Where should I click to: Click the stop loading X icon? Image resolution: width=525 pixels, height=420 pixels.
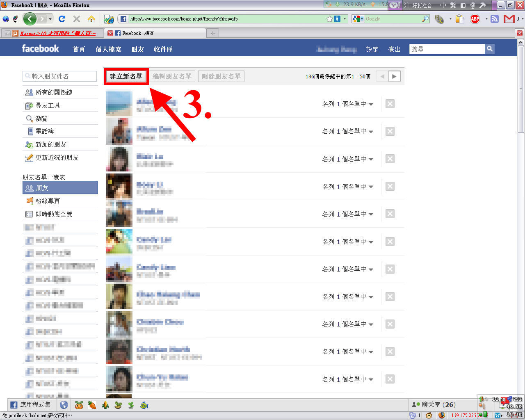pos(77,19)
